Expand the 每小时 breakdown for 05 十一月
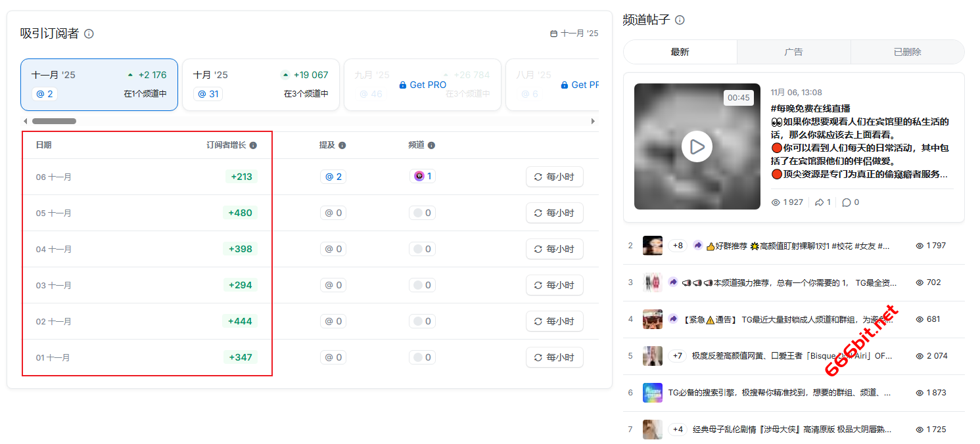The height and width of the screenshot is (444, 980). pyautogui.click(x=554, y=213)
